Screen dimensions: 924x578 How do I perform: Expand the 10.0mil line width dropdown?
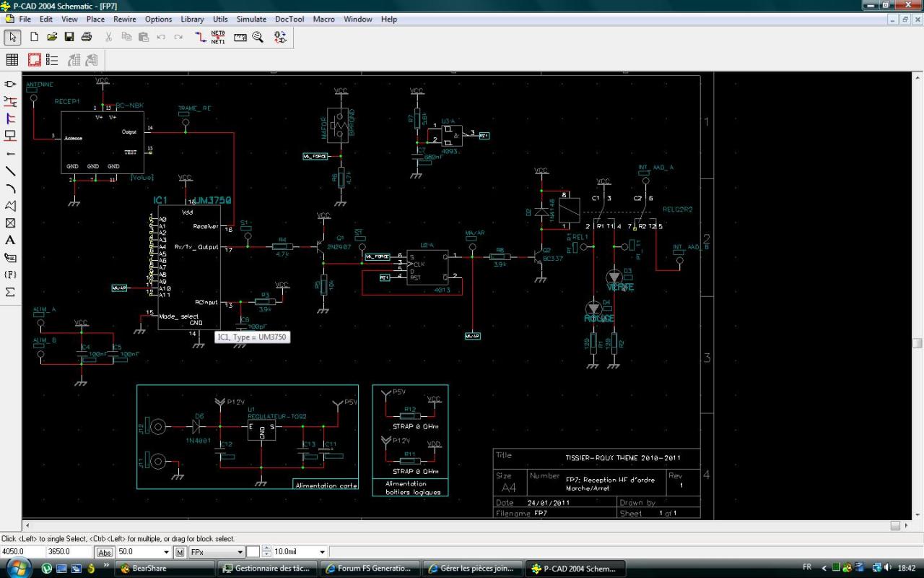[x=322, y=553]
